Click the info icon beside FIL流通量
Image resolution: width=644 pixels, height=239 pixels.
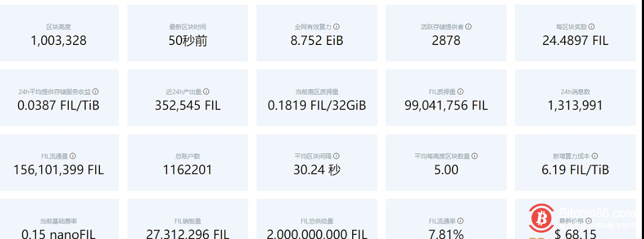[x=73, y=156]
